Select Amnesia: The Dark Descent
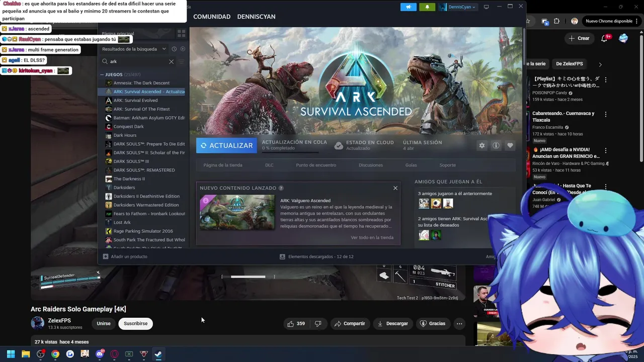Screen dimensions: 644x362 (141, 83)
